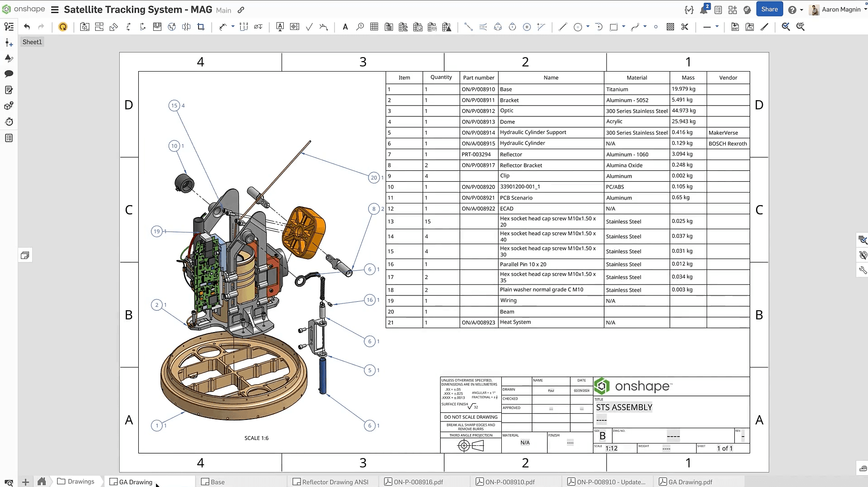The image size is (868, 487).
Task: Open the Circle tool dropdown arrow
Action: [x=588, y=27]
